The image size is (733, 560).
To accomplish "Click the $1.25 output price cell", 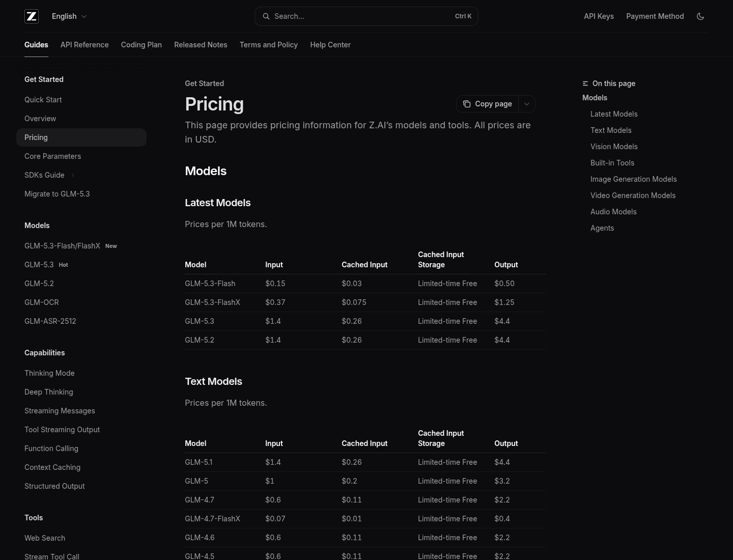I will [504, 302].
